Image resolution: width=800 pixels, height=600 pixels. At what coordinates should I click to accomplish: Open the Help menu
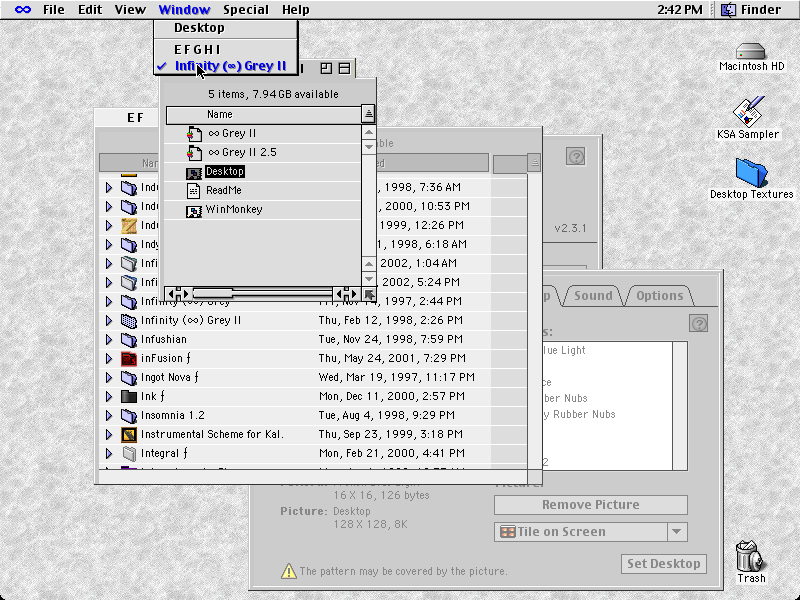pyautogui.click(x=295, y=10)
